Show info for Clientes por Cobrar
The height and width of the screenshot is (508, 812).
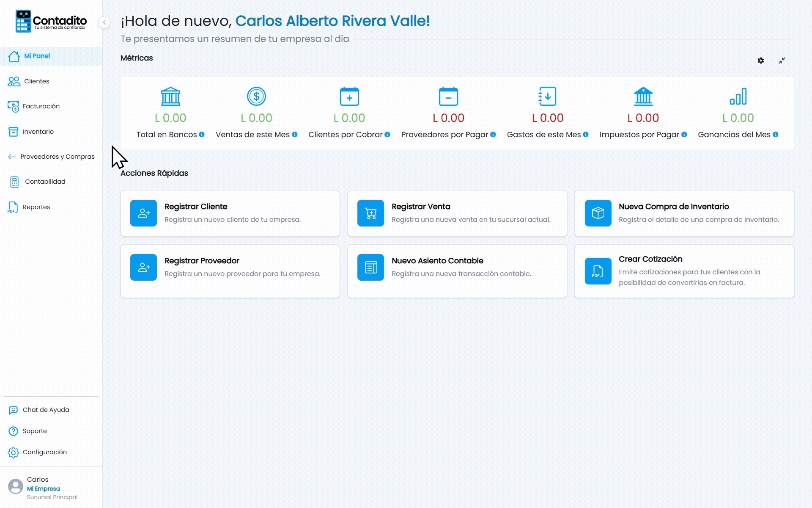coord(387,135)
